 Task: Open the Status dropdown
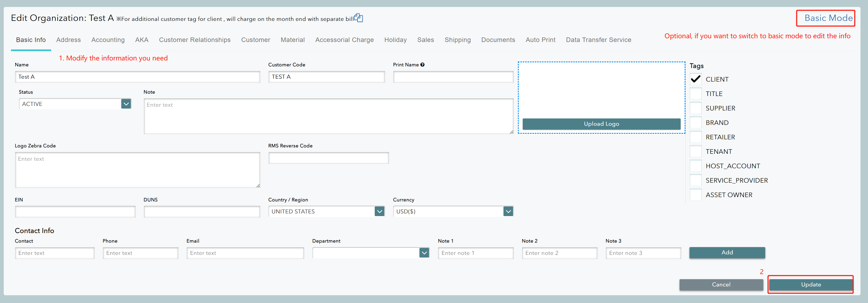(x=125, y=104)
